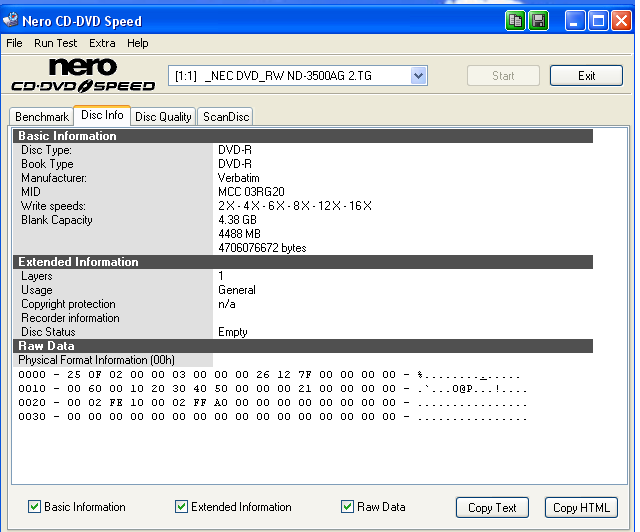Click the Nero app icon in title bar
Image resolution: width=640 pixels, height=532 pixels.
tap(12, 20)
